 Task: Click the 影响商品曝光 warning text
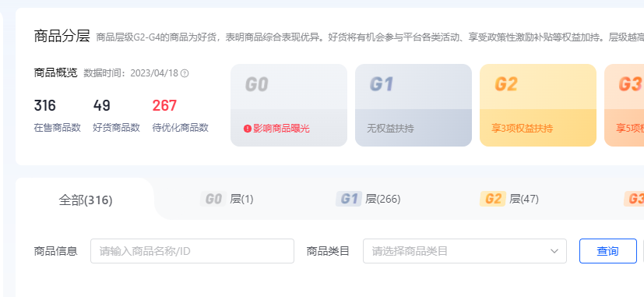[x=281, y=129]
